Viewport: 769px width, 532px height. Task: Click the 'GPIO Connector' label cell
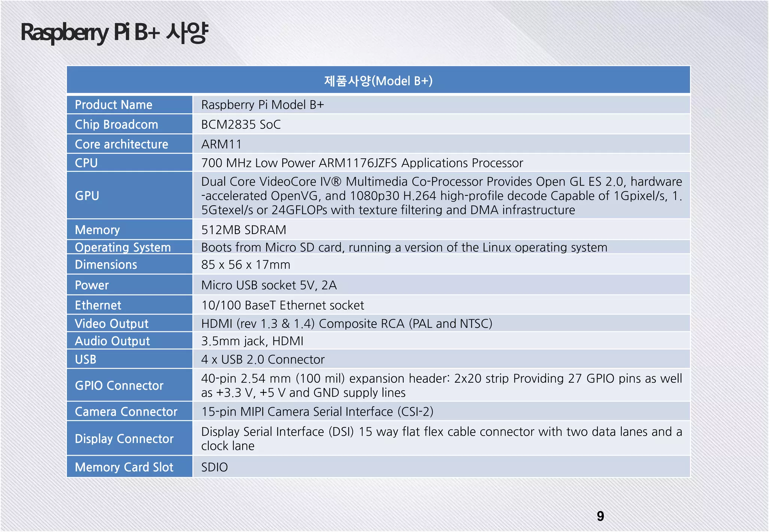tap(130, 385)
